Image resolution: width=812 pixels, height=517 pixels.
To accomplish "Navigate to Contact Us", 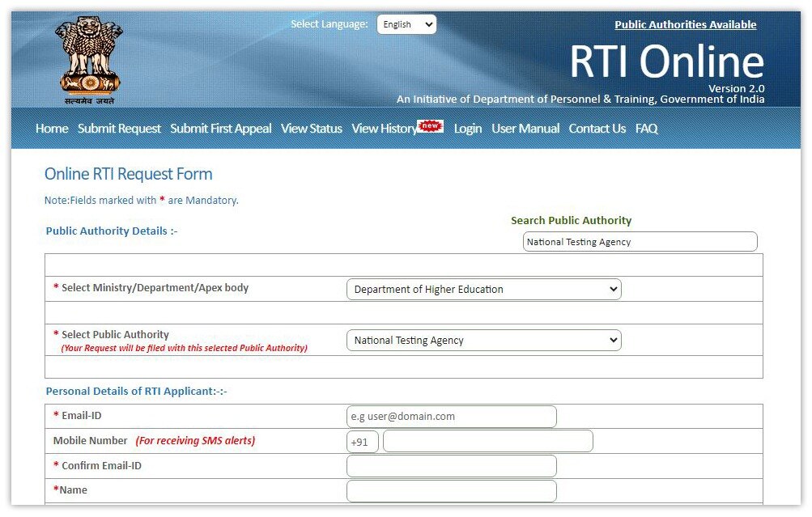I will click(597, 129).
